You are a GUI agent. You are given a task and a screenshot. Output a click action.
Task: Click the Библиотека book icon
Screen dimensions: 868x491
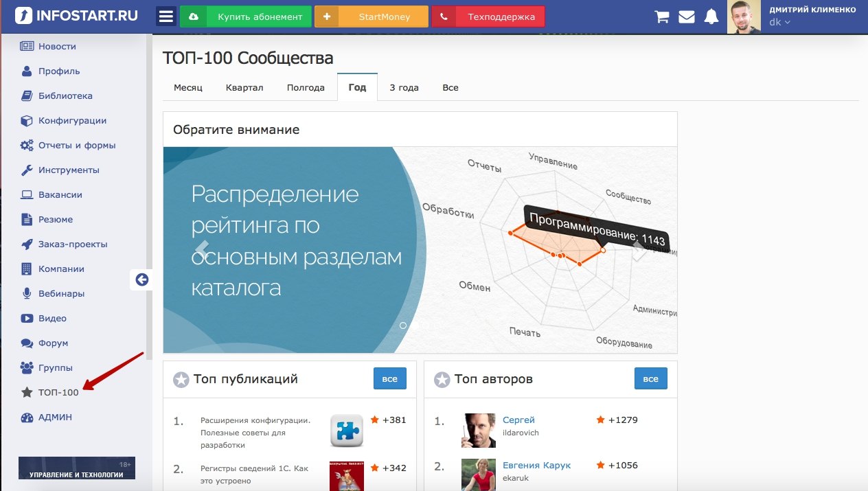pyautogui.click(x=27, y=95)
